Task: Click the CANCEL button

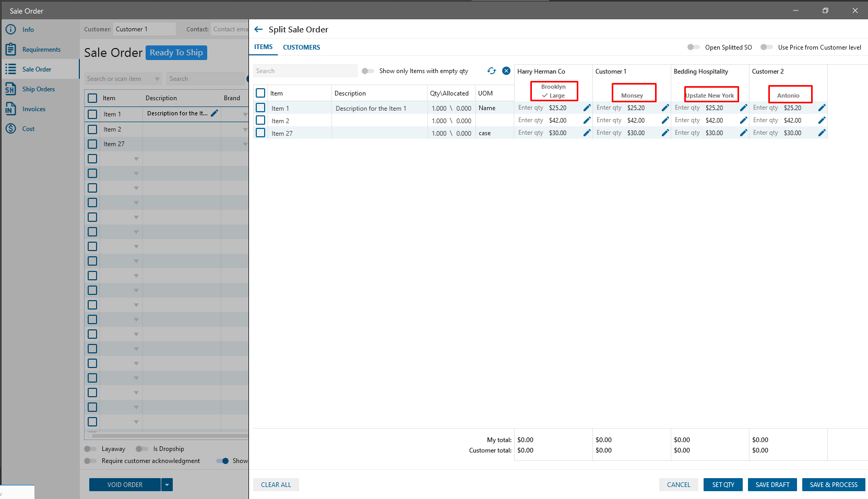Action: (x=679, y=485)
